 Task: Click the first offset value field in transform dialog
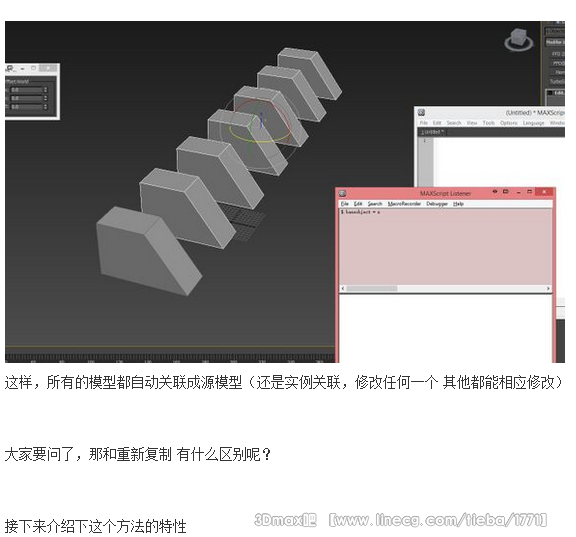[26, 90]
